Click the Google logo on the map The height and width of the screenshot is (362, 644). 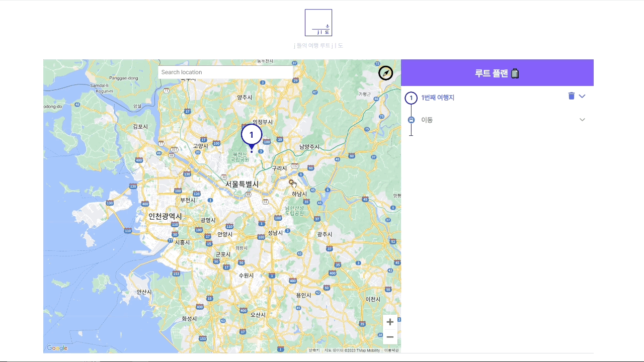tap(57, 348)
